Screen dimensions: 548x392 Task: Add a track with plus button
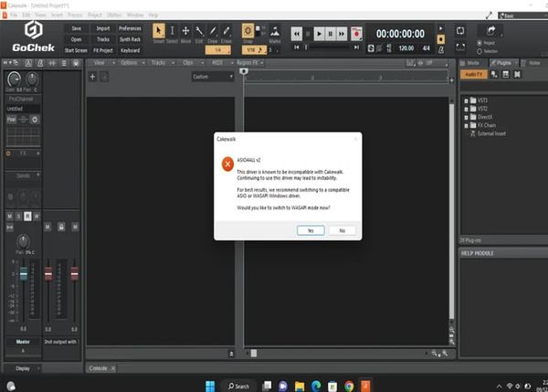(92, 77)
